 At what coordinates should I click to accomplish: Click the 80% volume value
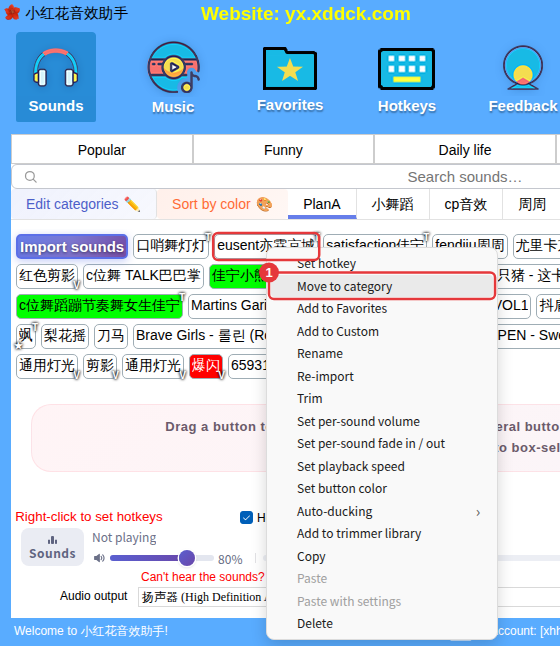230,559
